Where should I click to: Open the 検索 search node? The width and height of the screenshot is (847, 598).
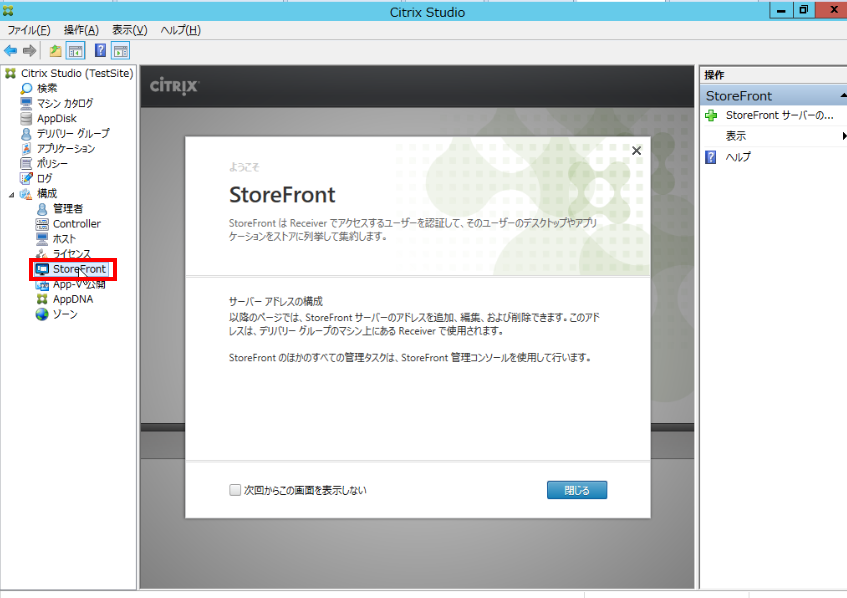(47, 88)
